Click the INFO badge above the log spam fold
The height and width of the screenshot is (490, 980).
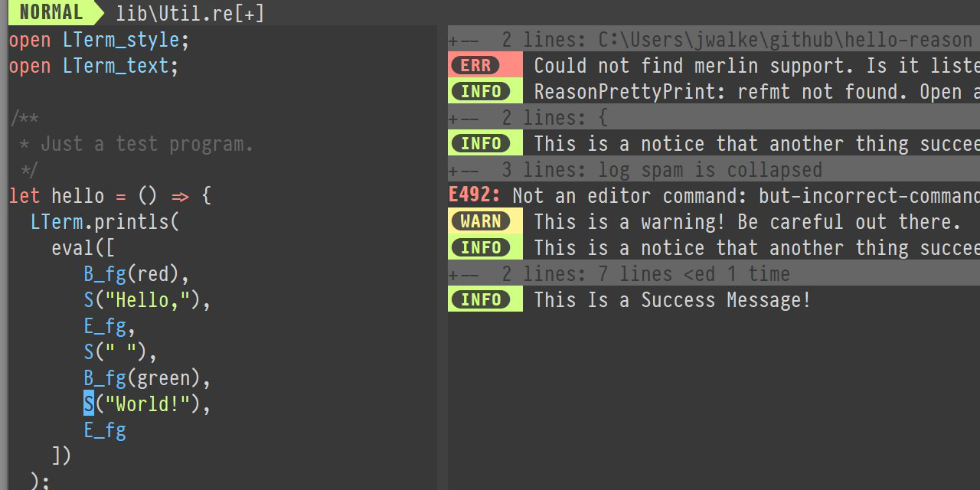coord(482,144)
